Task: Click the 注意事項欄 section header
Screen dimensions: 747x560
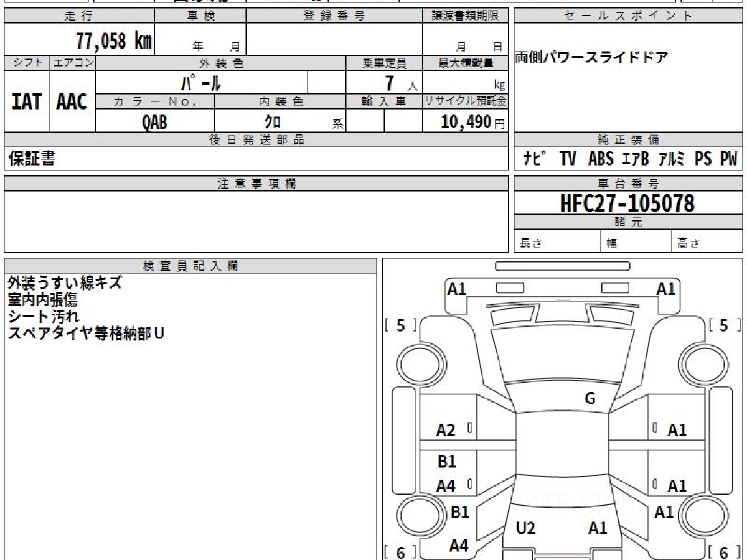Action: point(256,184)
